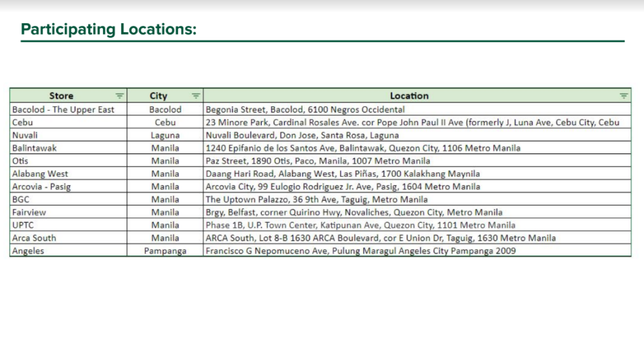Select the 'ARCA South, Lot 8-B' location cell
Screen dimensions: 644x339
tap(418, 238)
